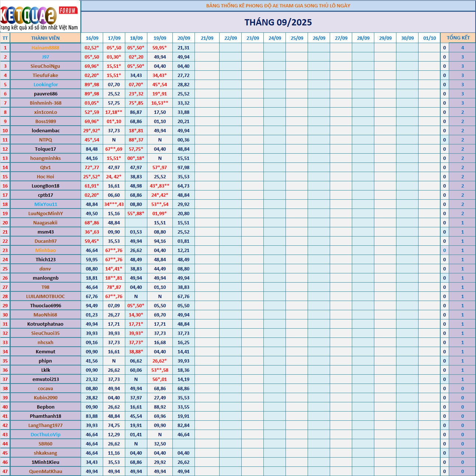The image size is (476, 476).
Task: Open member Hainam8888's name
Action: [x=45, y=48]
